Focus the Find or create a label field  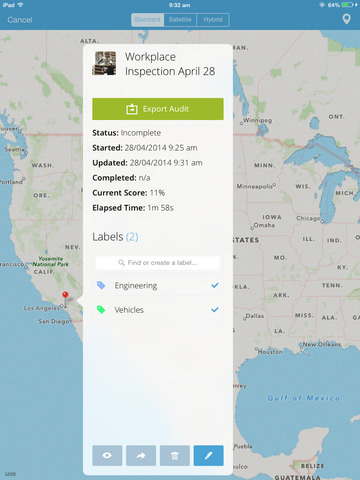(x=158, y=263)
